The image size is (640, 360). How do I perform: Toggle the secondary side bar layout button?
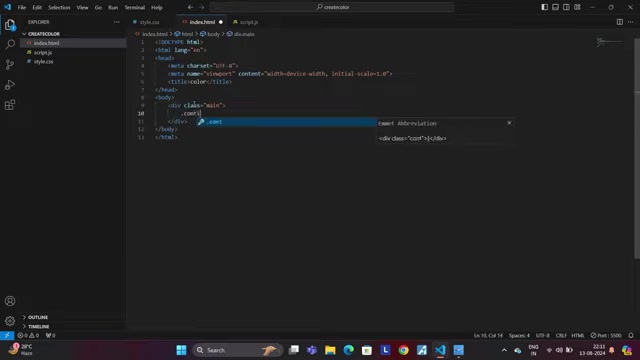tap(566, 7)
